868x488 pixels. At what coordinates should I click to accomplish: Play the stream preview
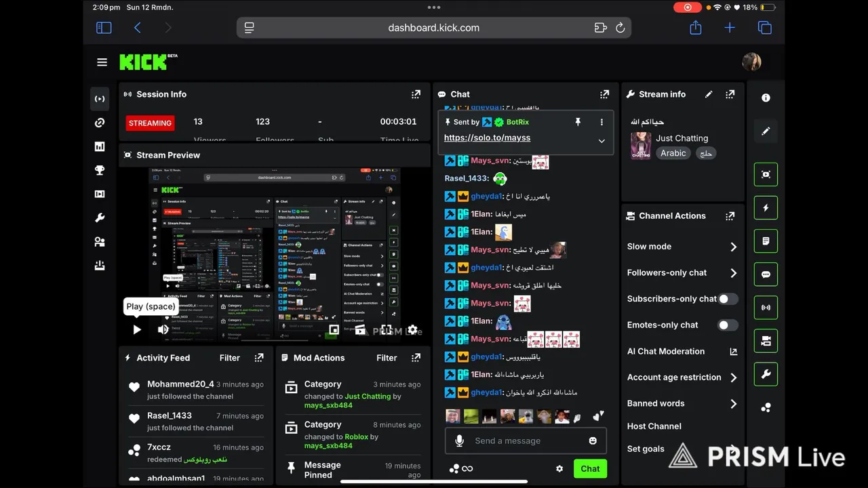tap(137, 330)
